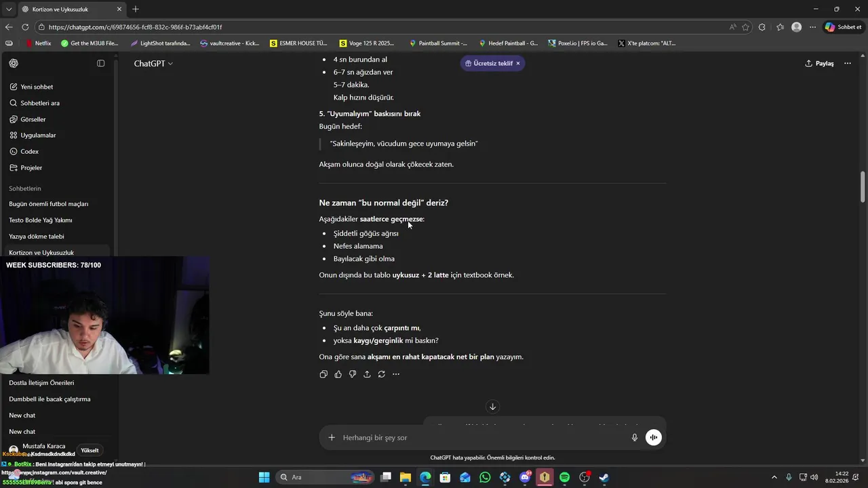
Task: Click the Yükselt upgrade button
Action: tap(90, 450)
